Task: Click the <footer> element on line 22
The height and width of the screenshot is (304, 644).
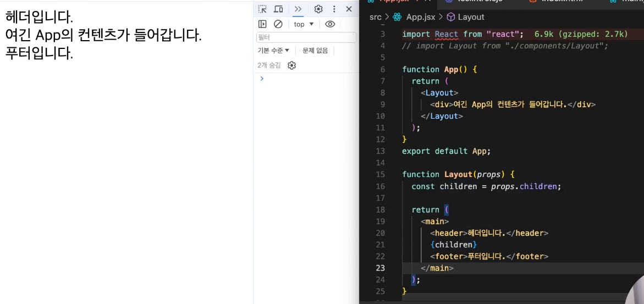Action: pos(489,256)
